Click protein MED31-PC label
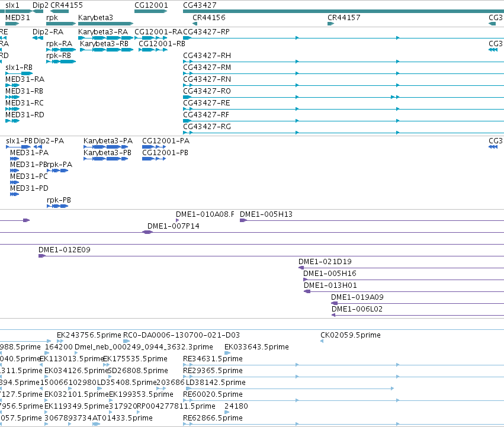The height and width of the screenshot is (427, 504). click(29, 176)
